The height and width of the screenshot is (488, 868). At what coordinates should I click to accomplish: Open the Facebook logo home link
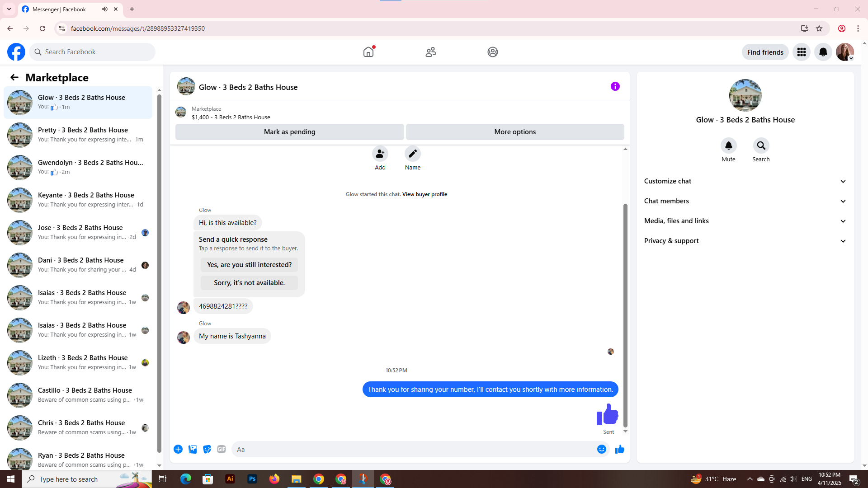point(16,52)
